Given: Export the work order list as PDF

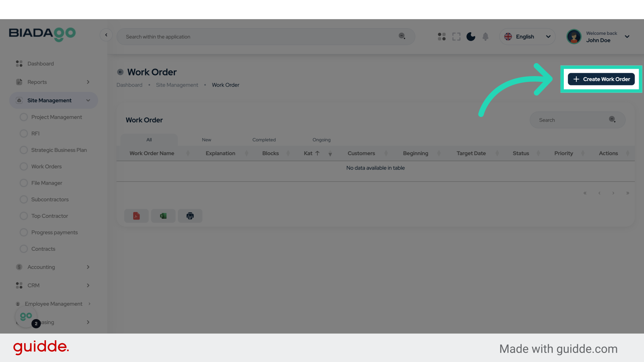Looking at the screenshot, I should click(136, 216).
